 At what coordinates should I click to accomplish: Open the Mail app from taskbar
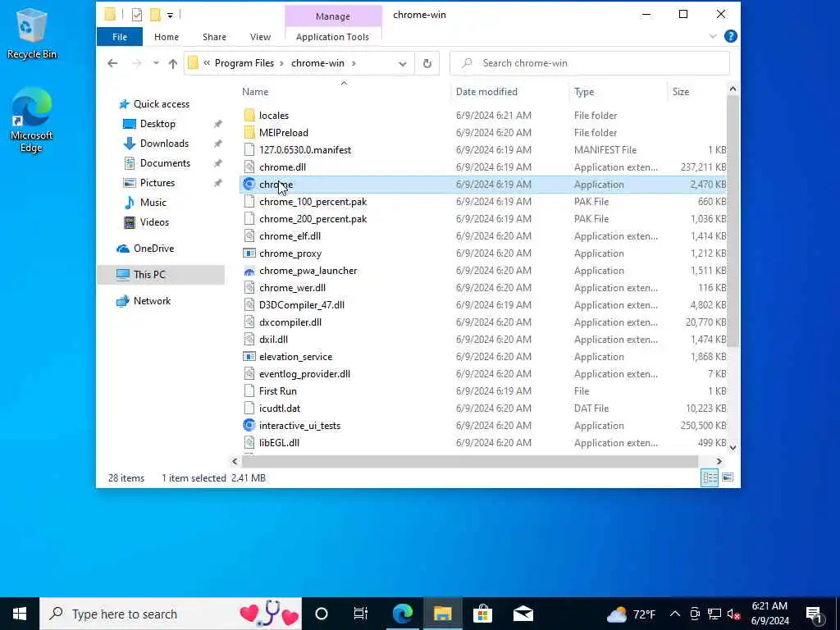(523, 614)
